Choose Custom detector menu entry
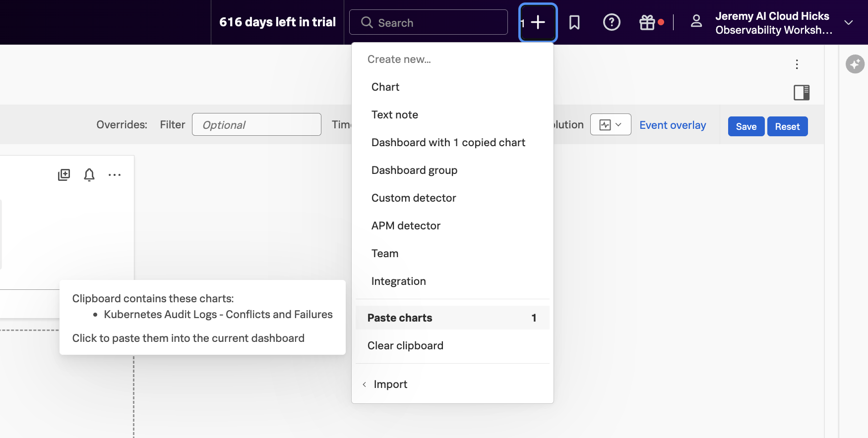868x438 pixels. pos(413,198)
